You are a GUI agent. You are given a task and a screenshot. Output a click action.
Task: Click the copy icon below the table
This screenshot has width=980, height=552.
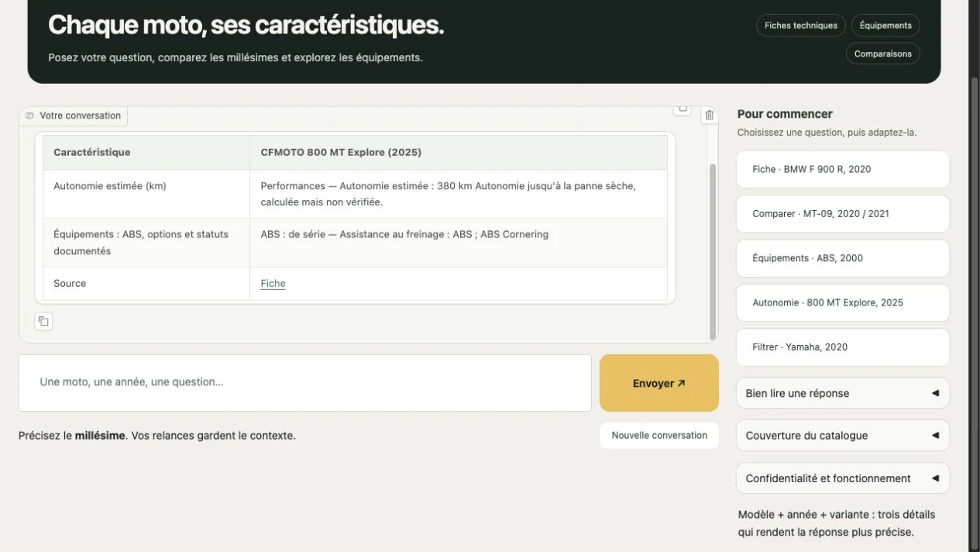click(44, 321)
